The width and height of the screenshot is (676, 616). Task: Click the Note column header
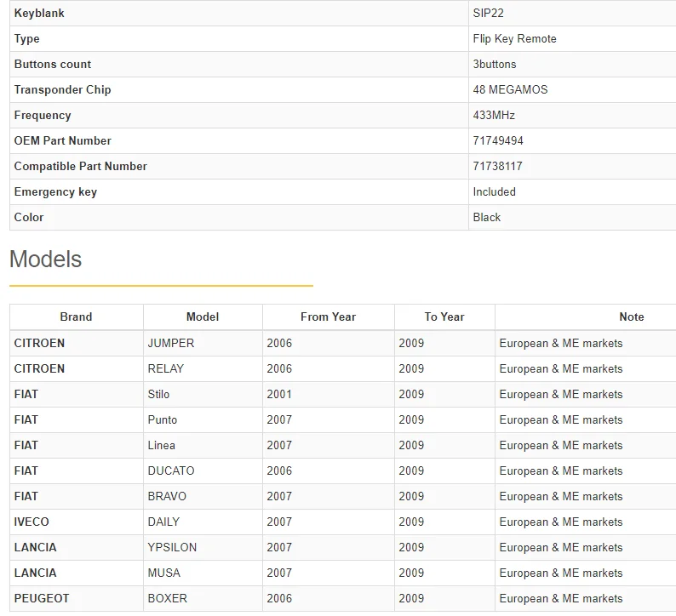click(632, 317)
